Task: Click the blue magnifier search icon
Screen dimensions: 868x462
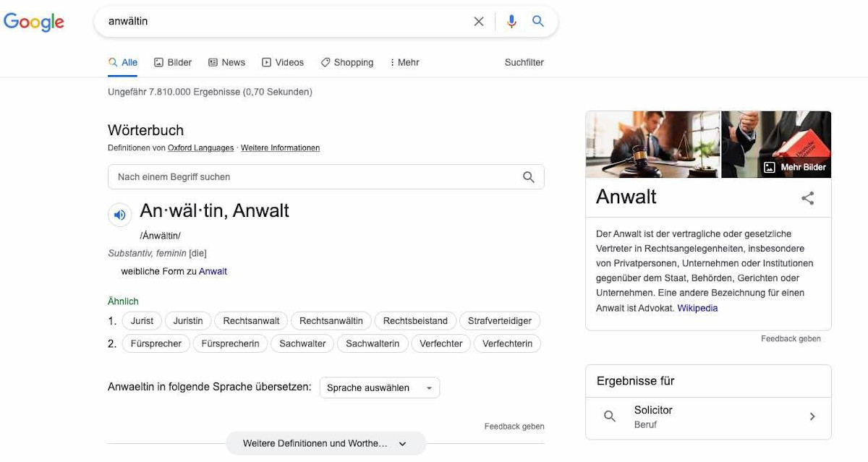Action: [x=538, y=22]
